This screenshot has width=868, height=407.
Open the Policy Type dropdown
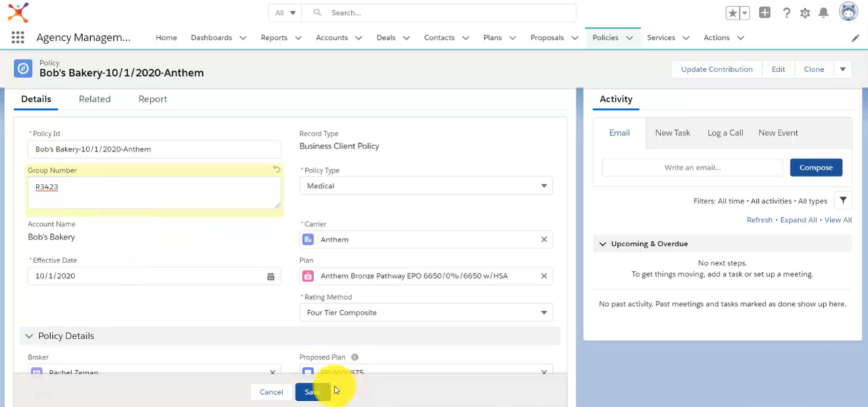tap(544, 185)
